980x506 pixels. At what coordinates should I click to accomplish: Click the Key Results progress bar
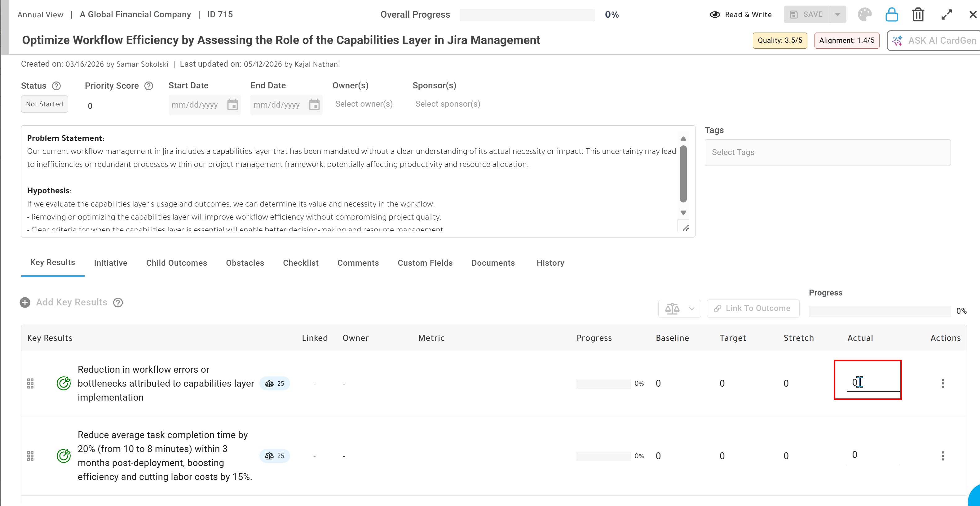tap(880, 311)
